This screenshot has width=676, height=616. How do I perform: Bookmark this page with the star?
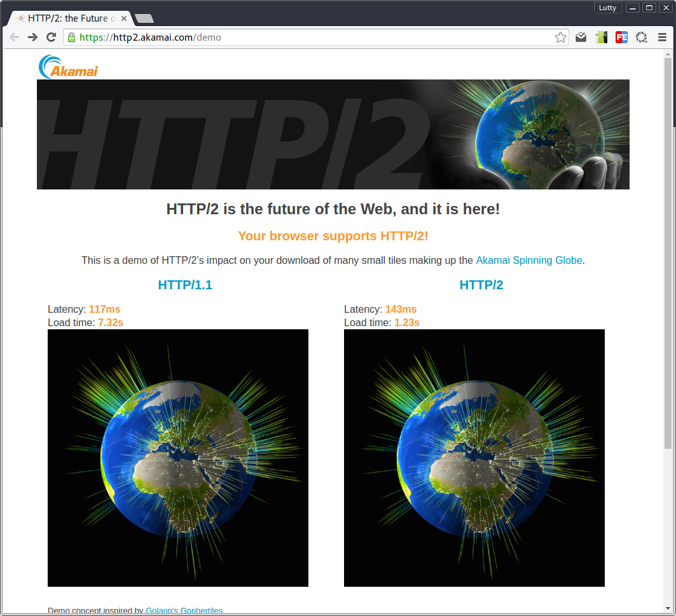(560, 38)
